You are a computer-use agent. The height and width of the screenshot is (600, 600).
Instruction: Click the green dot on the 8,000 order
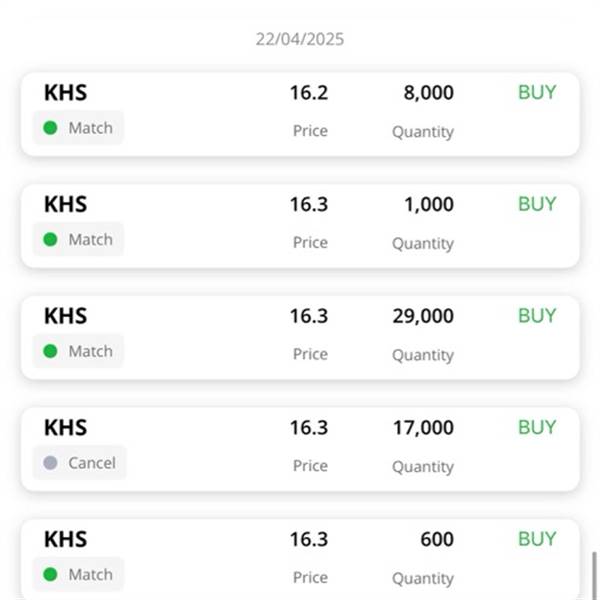[x=50, y=128]
